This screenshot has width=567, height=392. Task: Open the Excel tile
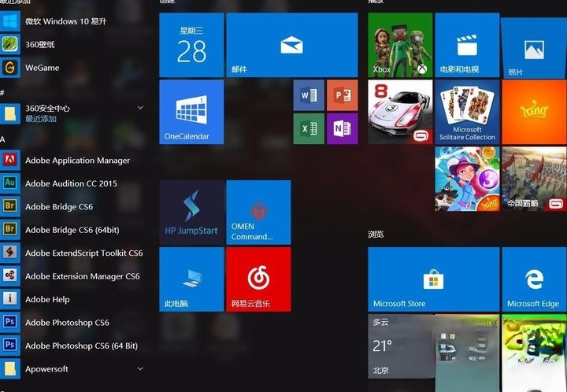click(x=308, y=128)
